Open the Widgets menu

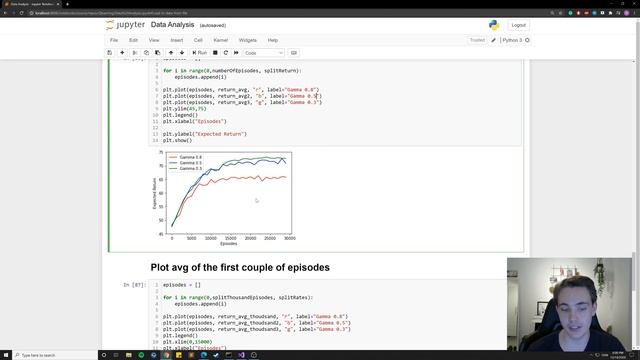point(247,40)
